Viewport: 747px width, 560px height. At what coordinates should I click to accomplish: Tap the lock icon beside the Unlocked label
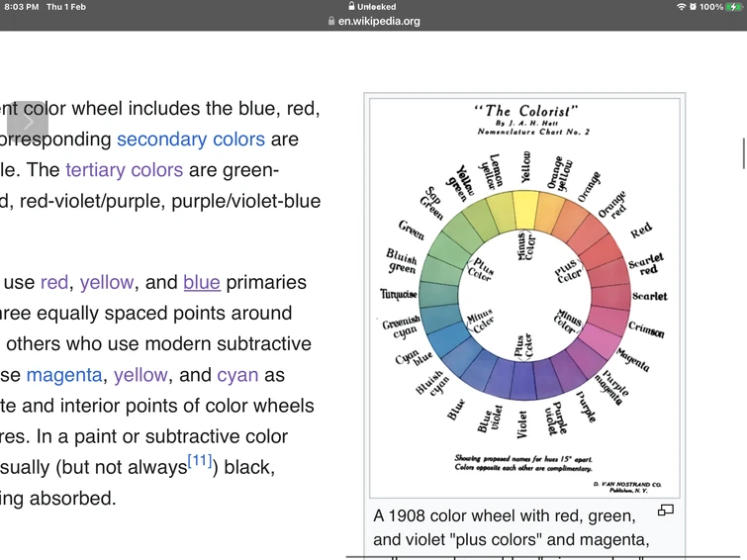(x=350, y=7)
